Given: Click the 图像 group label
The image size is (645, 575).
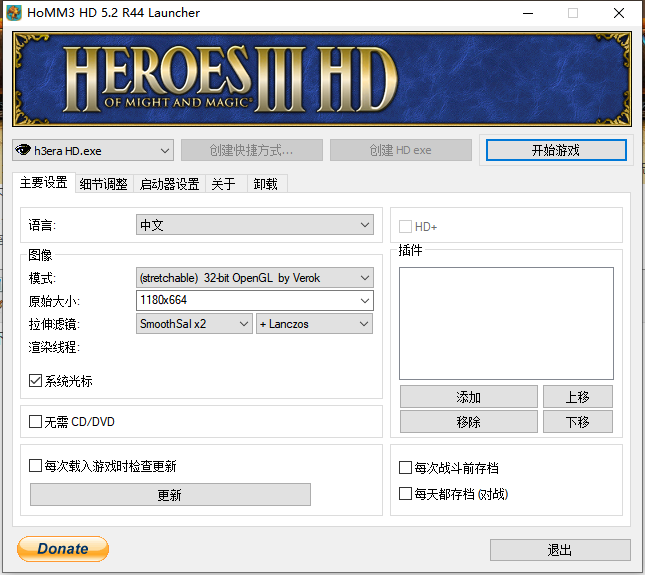Looking at the screenshot, I should point(40,255).
